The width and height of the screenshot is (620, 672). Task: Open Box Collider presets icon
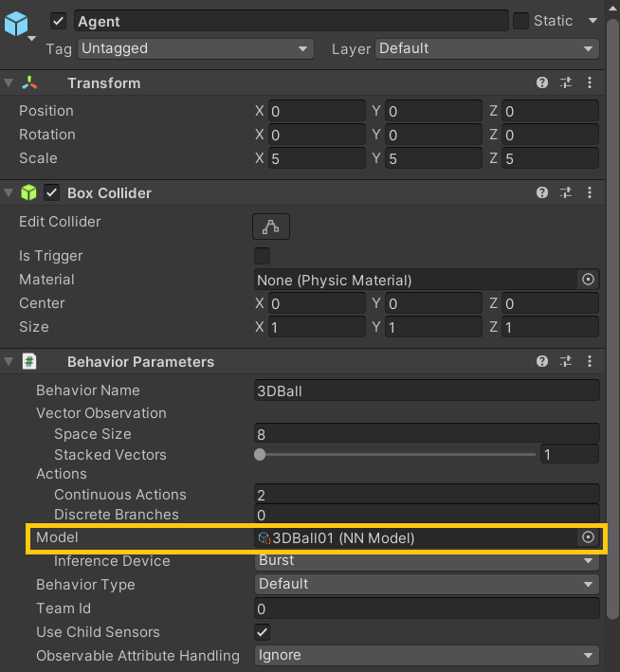(x=566, y=192)
